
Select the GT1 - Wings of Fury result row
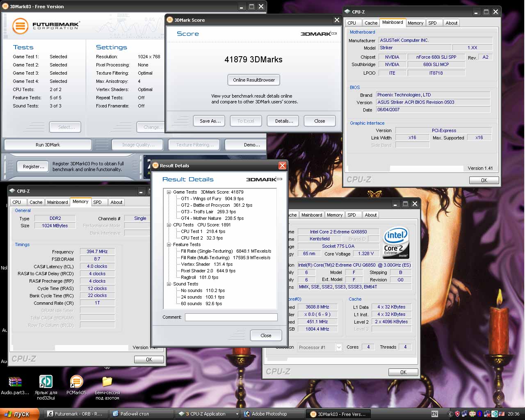pos(212,199)
